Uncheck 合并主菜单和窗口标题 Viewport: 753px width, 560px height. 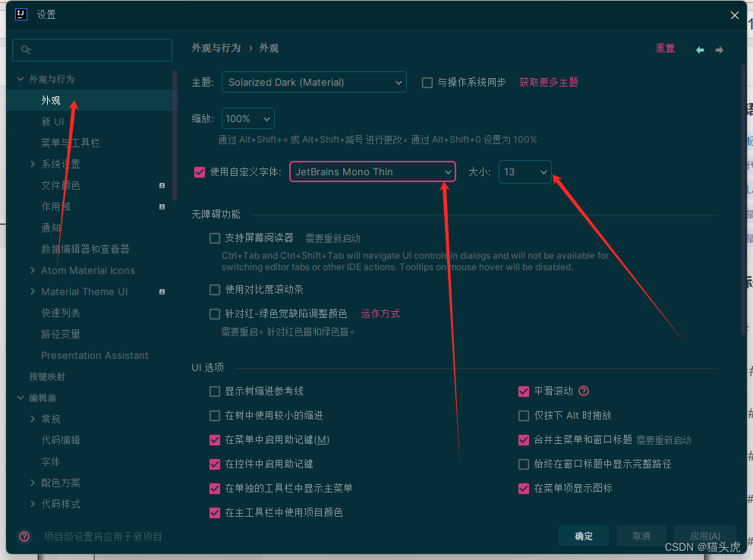[x=524, y=440]
